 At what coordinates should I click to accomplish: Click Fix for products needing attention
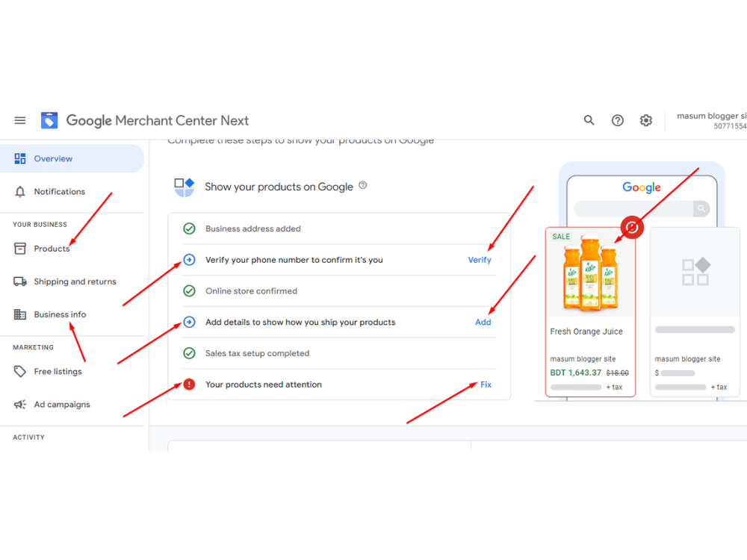tap(486, 385)
